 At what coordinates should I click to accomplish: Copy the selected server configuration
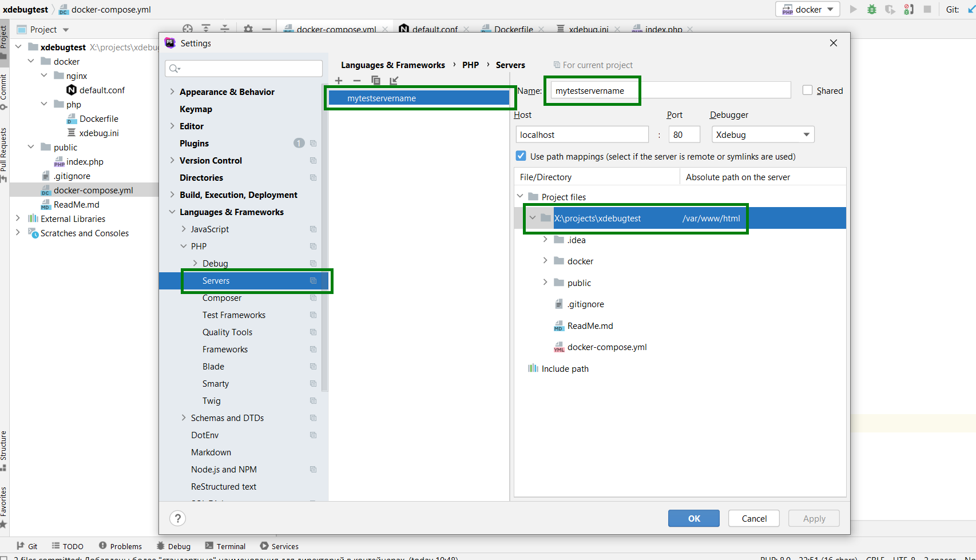coord(375,81)
